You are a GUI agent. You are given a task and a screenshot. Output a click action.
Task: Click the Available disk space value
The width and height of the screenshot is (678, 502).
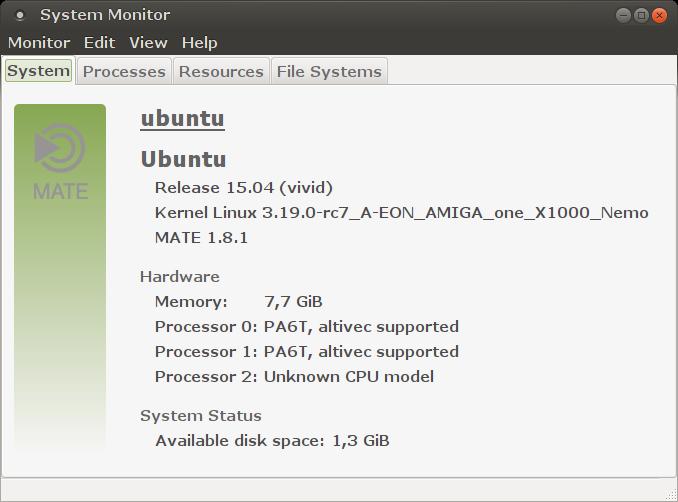click(360, 440)
